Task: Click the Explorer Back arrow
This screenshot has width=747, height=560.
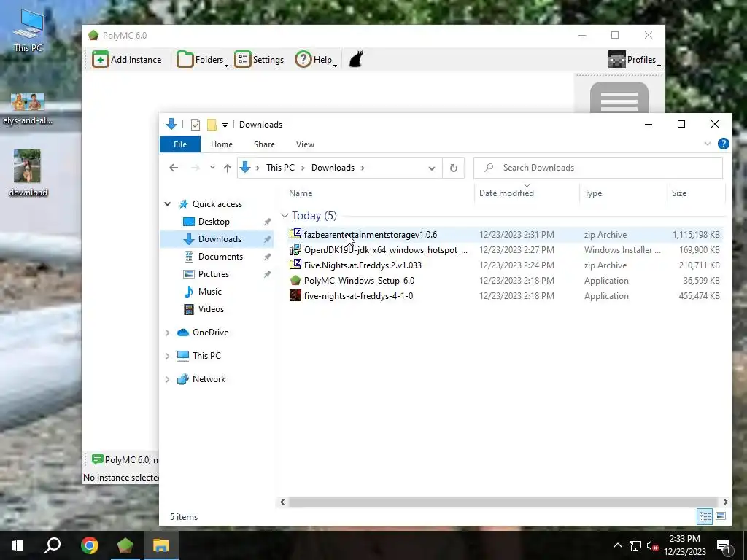Action: [174, 168]
